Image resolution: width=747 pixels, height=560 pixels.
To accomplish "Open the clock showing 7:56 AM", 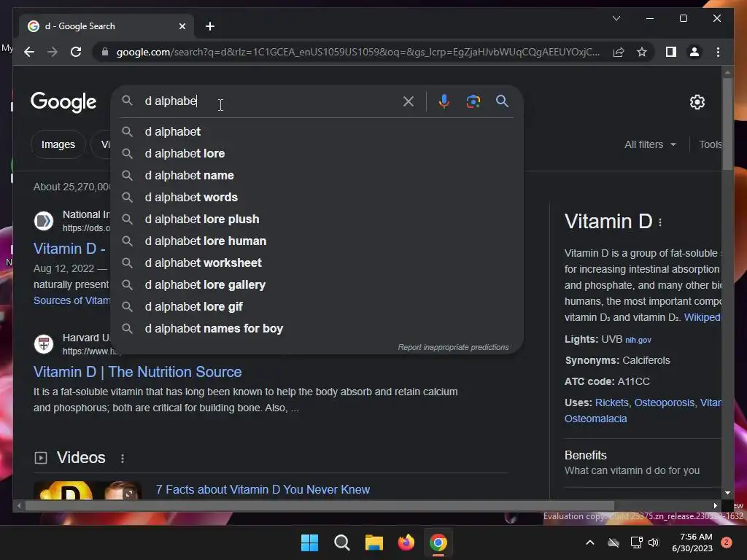I will [692, 542].
